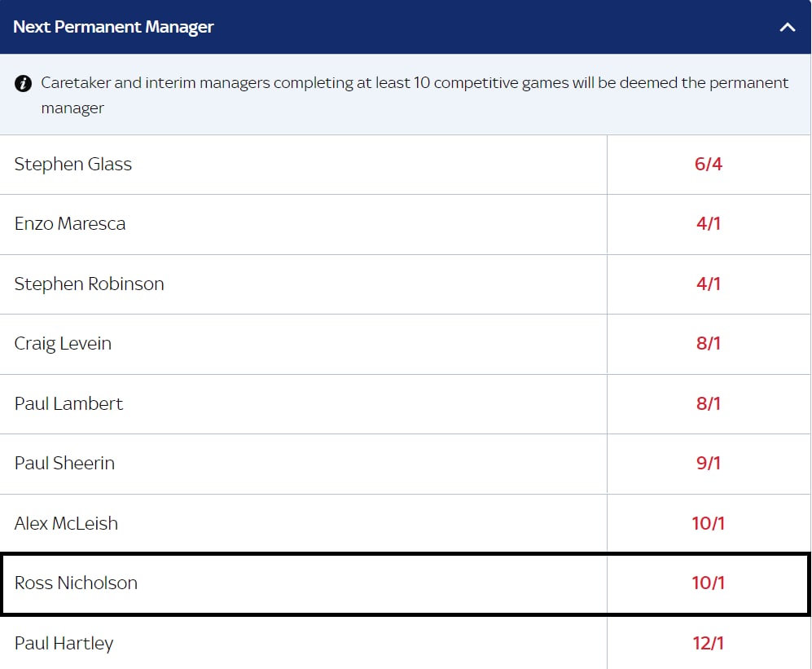Select 12/1 odds for Paul Hartley

point(709,644)
